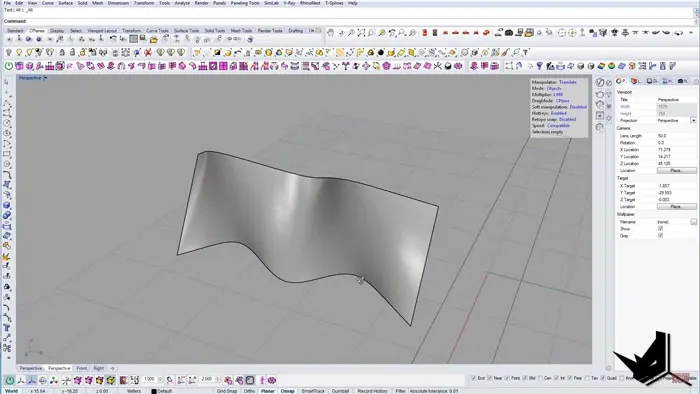Viewport: 700px width, 394px height.
Task: Select the Text T tool in left sidebar
Action: (7, 328)
